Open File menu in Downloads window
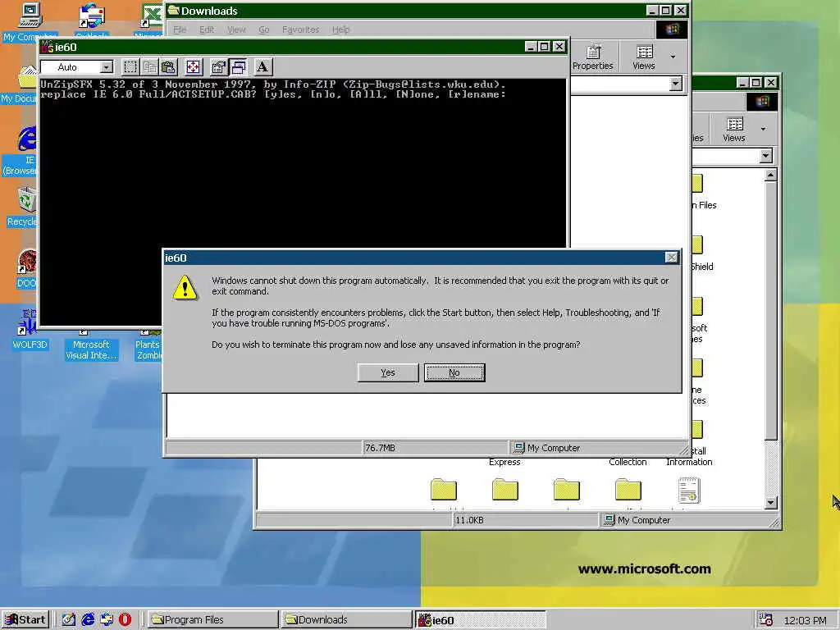The image size is (840, 630). point(180,30)
